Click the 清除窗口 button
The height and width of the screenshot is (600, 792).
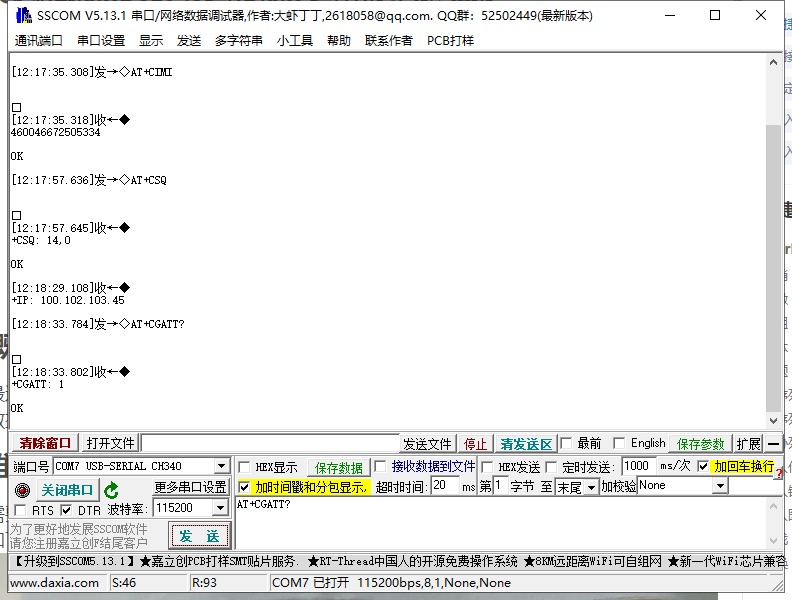click(45, 443)
